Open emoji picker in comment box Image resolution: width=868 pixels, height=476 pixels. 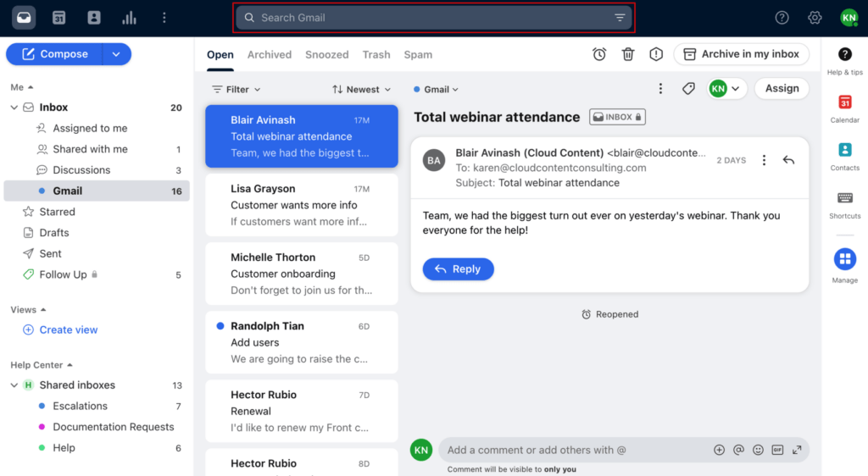click(758, 450)
